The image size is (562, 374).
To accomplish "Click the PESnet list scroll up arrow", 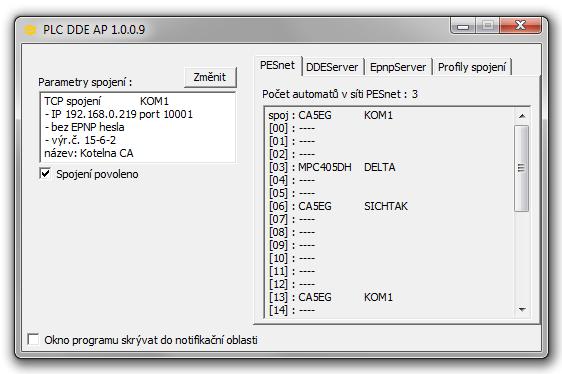I will [x=522, y=116].
